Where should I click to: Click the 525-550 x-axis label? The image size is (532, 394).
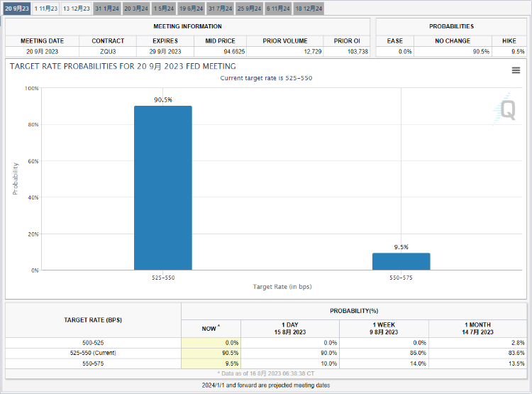tap(163, 278)
